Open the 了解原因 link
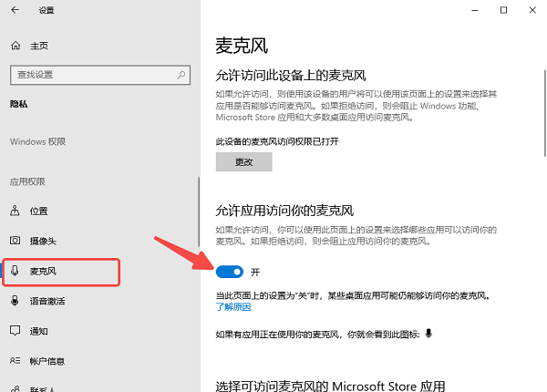This screenshot has width=547, height=392. tap(232, 308)
